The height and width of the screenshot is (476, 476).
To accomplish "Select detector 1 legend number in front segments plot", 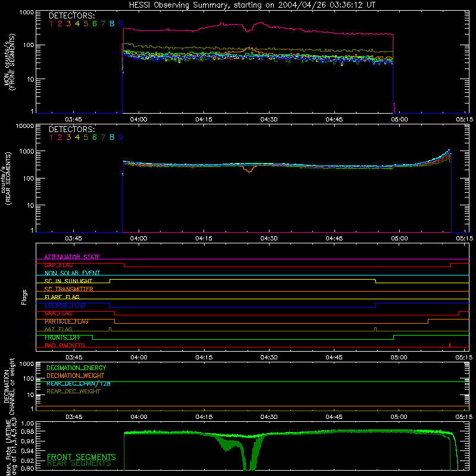I will click(51, 24).
